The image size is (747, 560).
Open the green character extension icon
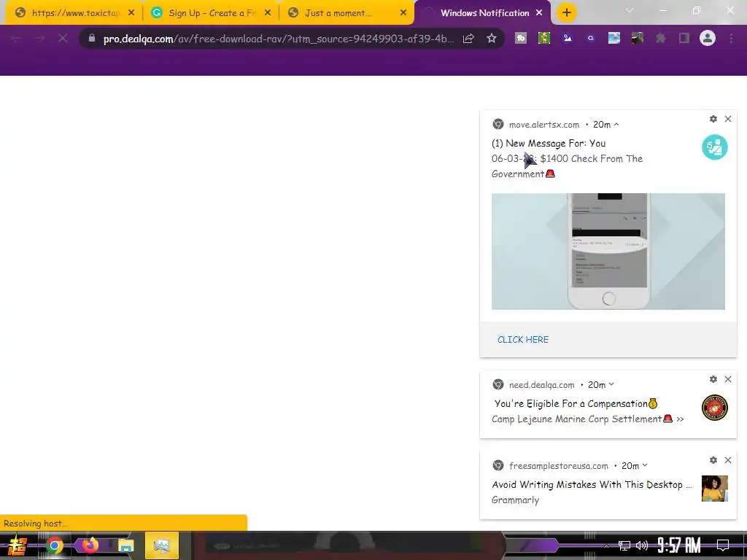pos(544,38)
